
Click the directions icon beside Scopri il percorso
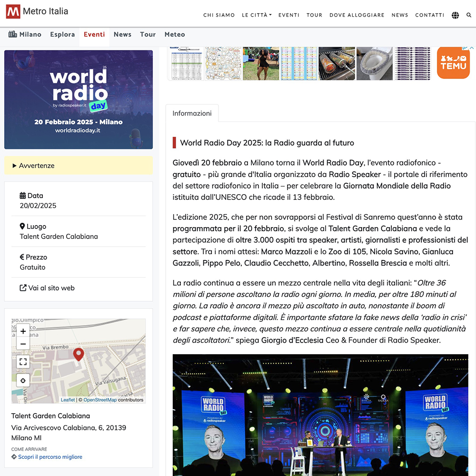[14, 456]
